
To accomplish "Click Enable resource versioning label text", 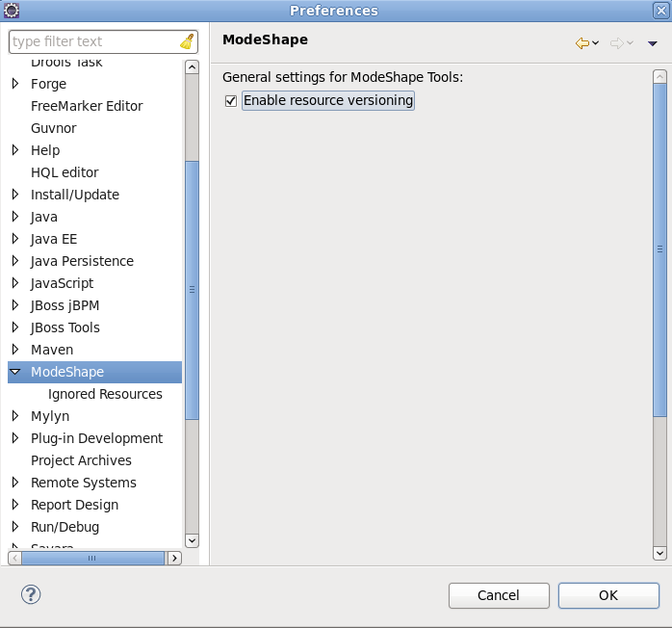I will (328, 100).
